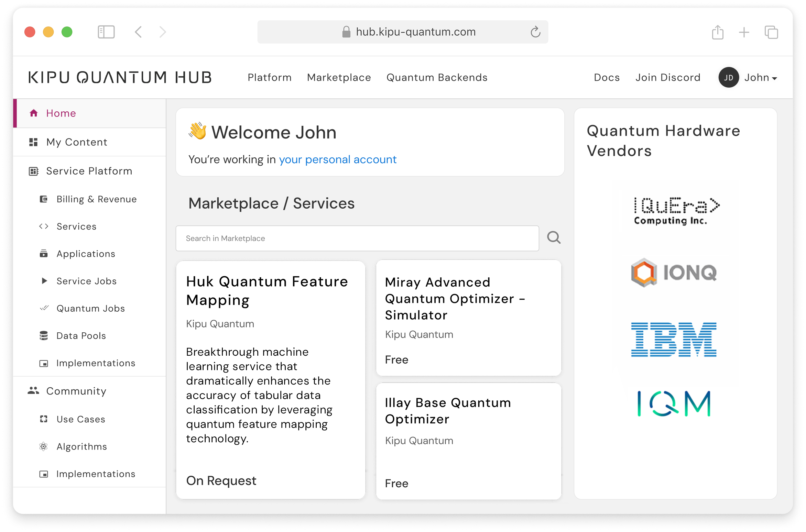
Task: Click the browser share icon
Action: (718, 32)
